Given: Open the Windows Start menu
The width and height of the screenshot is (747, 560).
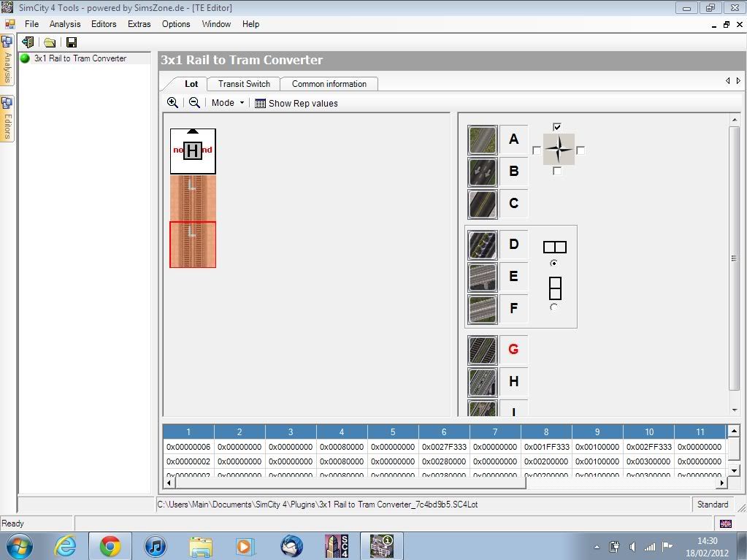Looking at the screenshot, I should (20, 545).
